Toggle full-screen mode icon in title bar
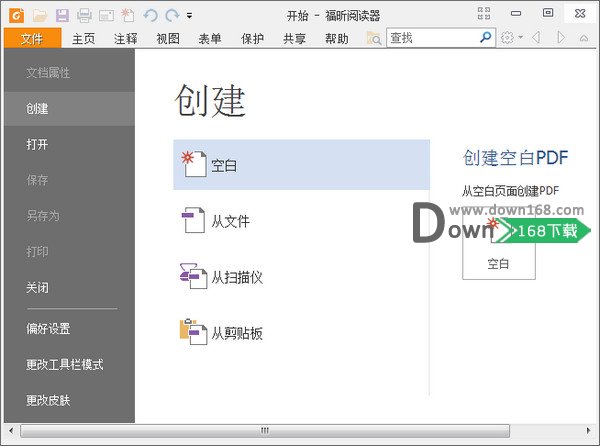 484,14
